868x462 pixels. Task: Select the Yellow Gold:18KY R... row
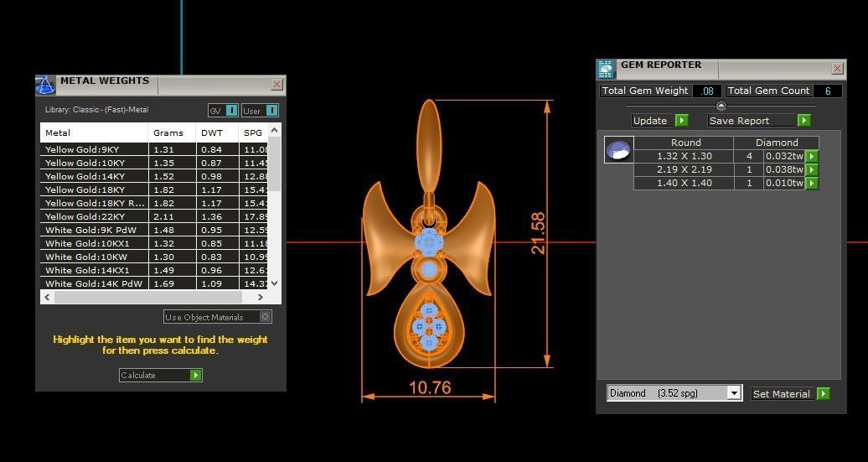(x=154, y=203)
